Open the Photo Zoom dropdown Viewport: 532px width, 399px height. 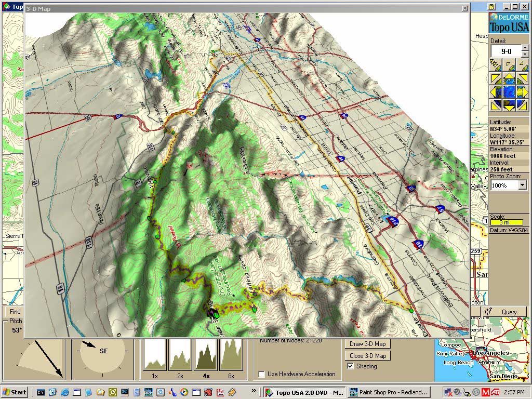(x=522, y=185)
